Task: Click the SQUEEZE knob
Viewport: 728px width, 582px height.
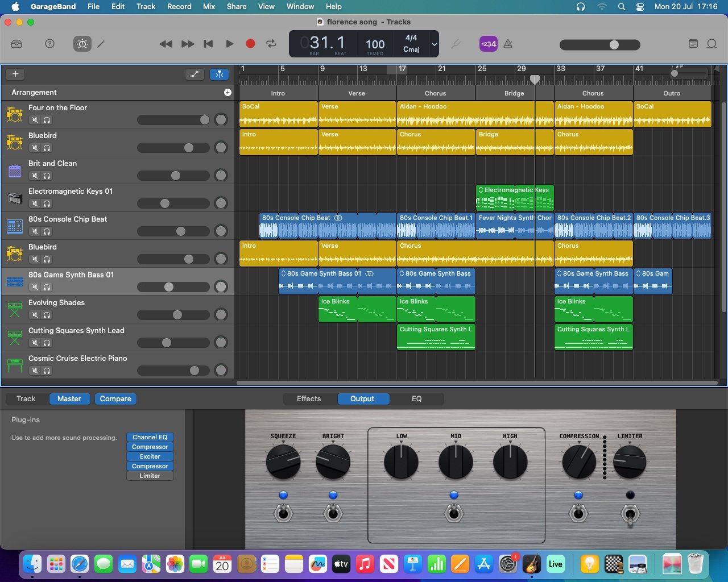Action: point(283,462)
